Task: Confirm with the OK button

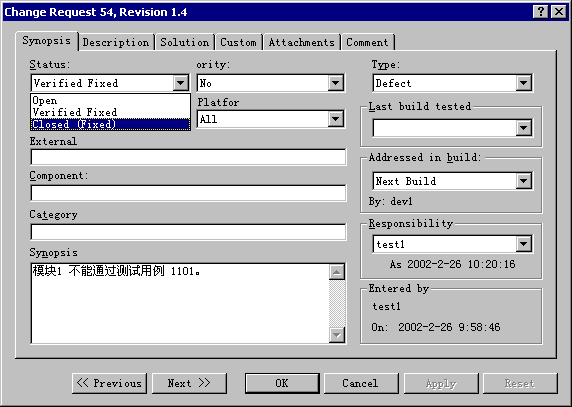Action: [282, 383]
